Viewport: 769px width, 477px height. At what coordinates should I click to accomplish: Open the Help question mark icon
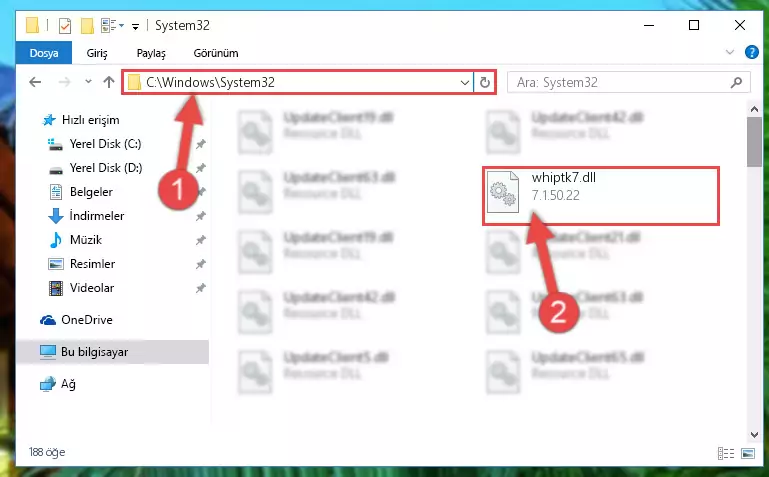click(x=751, y=52)
